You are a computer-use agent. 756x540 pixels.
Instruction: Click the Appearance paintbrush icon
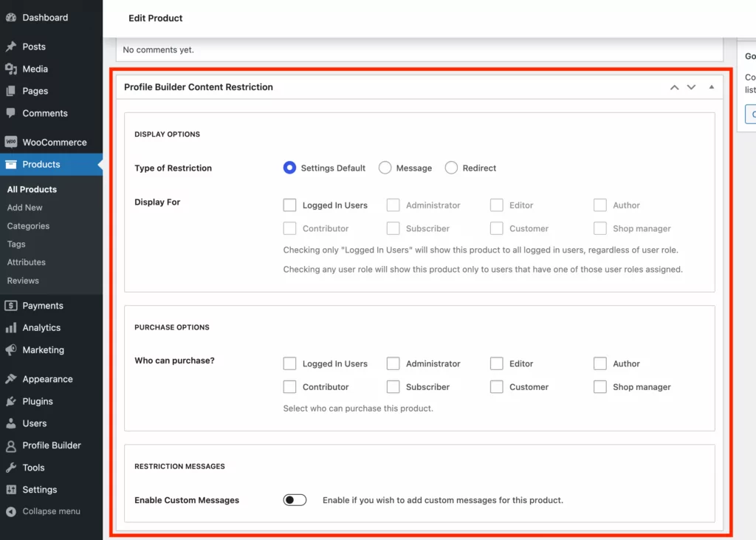point(11,379)
